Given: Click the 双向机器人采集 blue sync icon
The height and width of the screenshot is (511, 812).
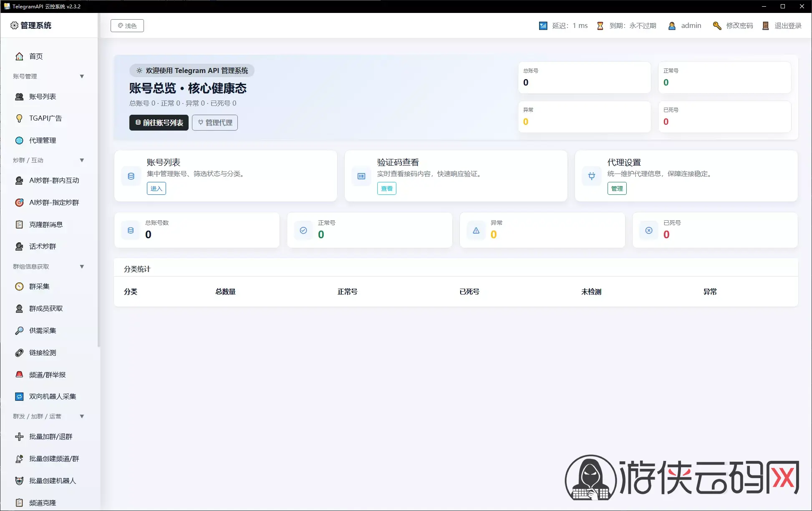Looking at the screenshot, I should pyautogui.click(x=19, y=397).
